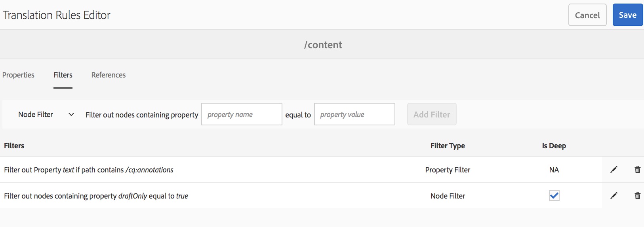
Task: Click into the property value field
Action: 354,114
